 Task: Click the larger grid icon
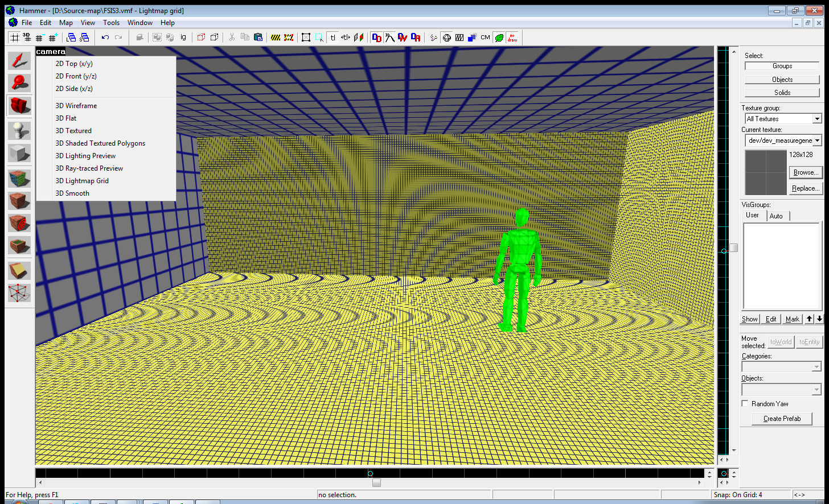tap(53, 38)
